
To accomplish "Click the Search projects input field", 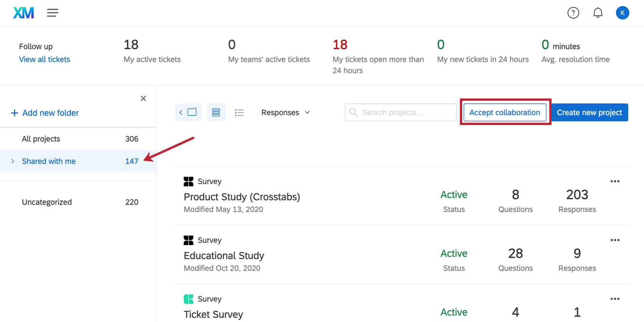I will (x=405, y=113).
